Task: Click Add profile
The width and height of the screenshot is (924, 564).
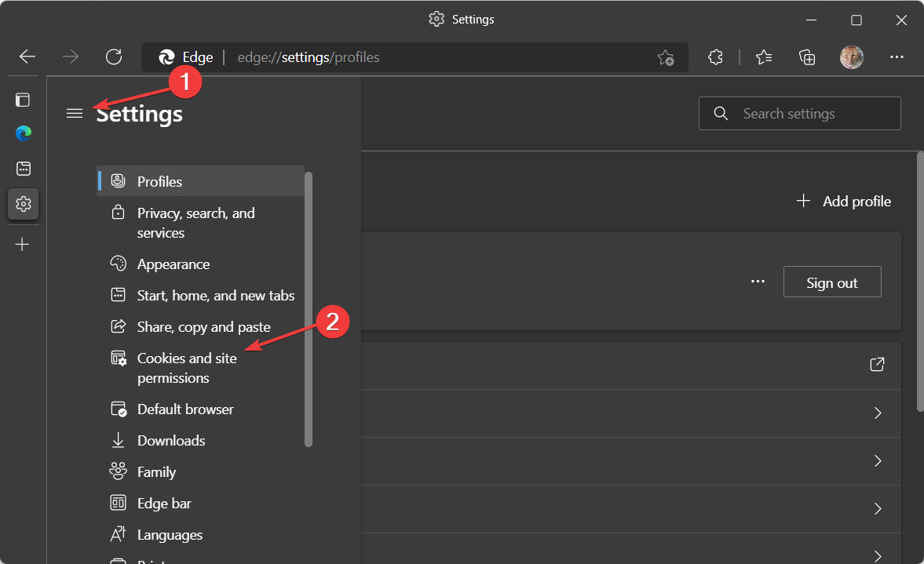Action: click(843, 202)
